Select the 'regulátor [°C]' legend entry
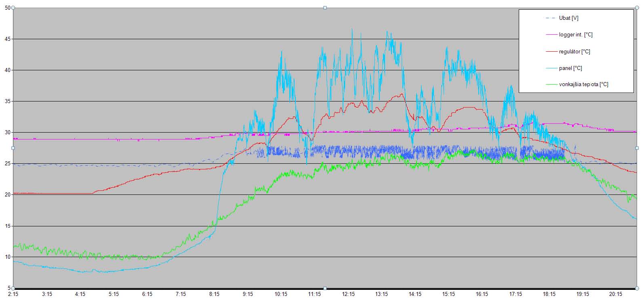Viewport: 644px width, 302px height. [575, 52]
